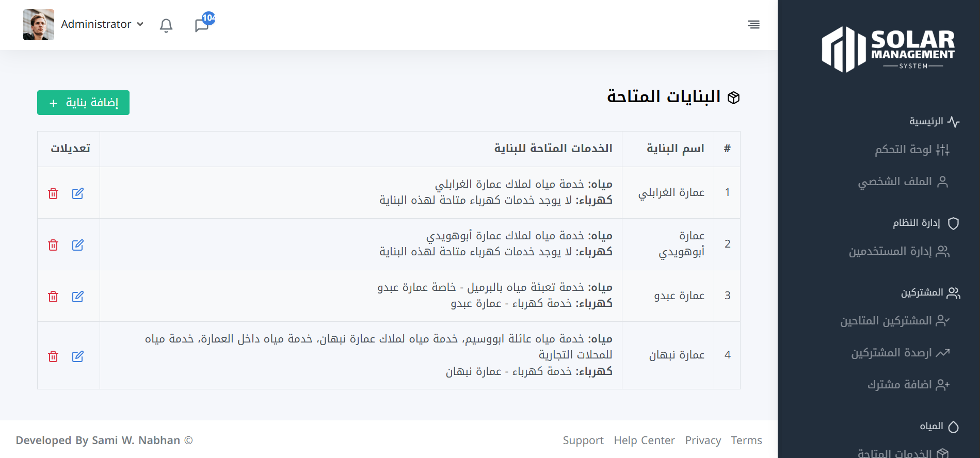Click the notifications bell icon

point(166,25)
